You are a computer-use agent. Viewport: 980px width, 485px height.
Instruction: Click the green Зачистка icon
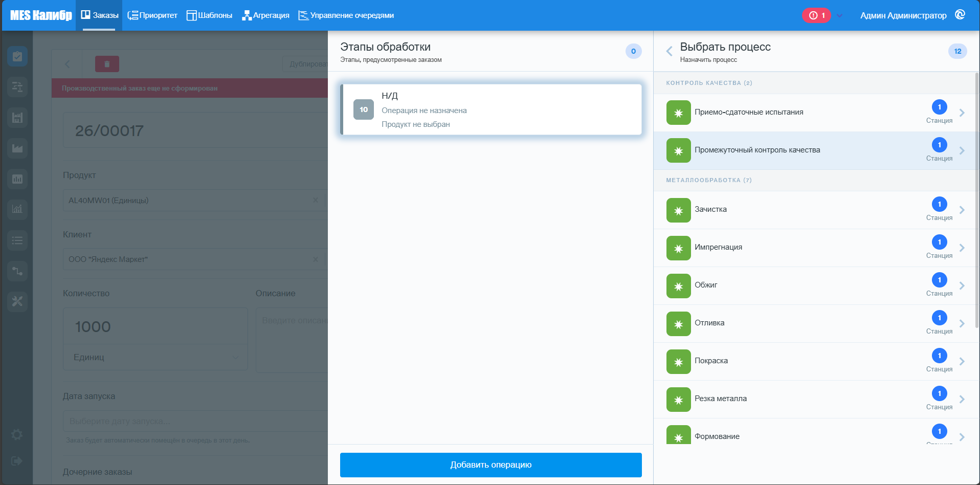coord(679,210)
